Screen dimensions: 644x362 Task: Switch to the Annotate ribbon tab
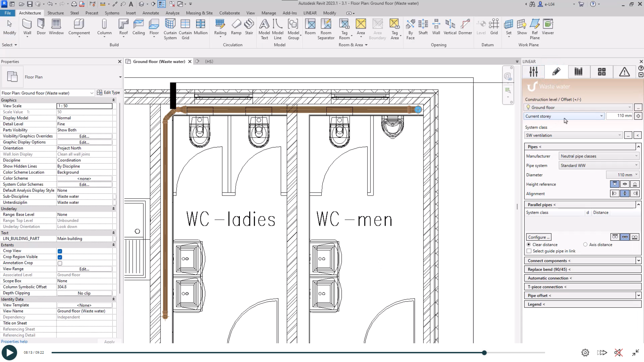pos(151,13)
